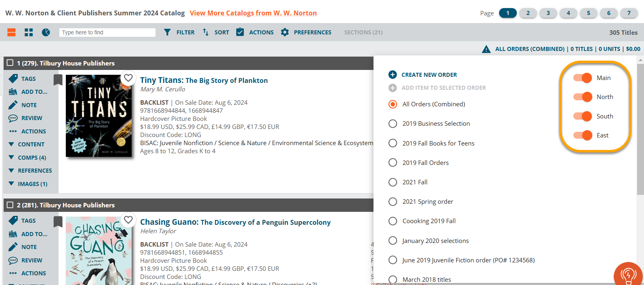
Task: Check the box for Tiny Titans title row
Action: 10,63
